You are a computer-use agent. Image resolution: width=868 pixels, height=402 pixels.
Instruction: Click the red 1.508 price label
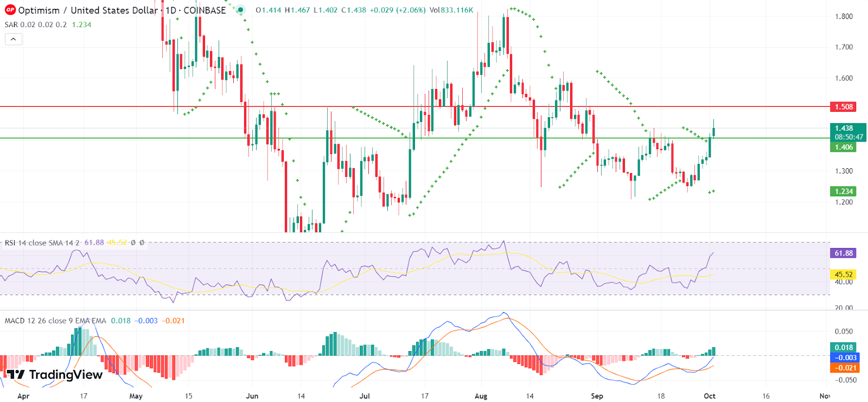click(843, 107)
